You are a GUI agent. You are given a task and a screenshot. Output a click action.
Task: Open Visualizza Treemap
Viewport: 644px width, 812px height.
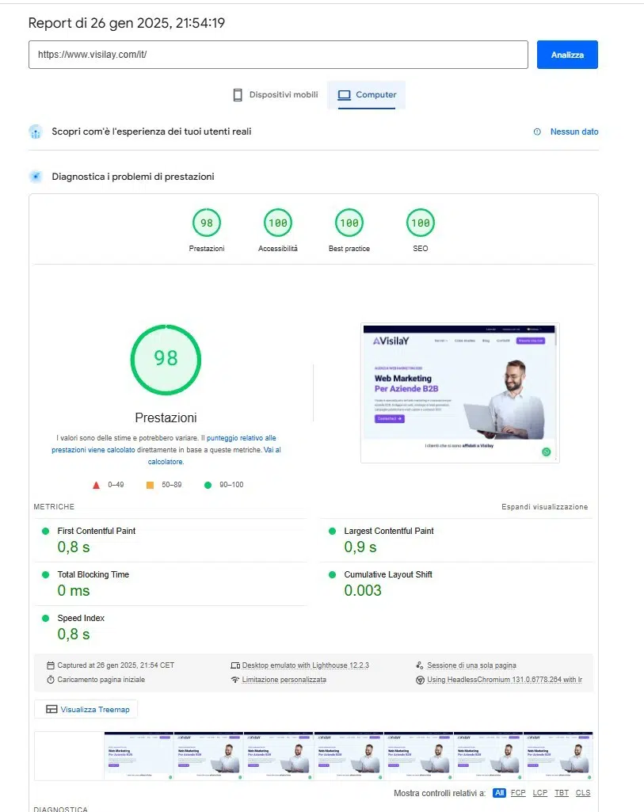(86, 710)
